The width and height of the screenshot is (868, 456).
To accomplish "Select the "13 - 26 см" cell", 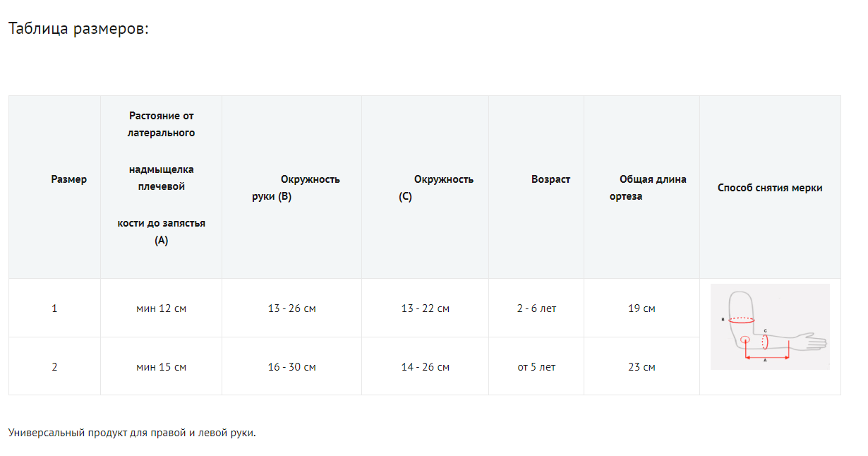I will [x=291, y=308].
